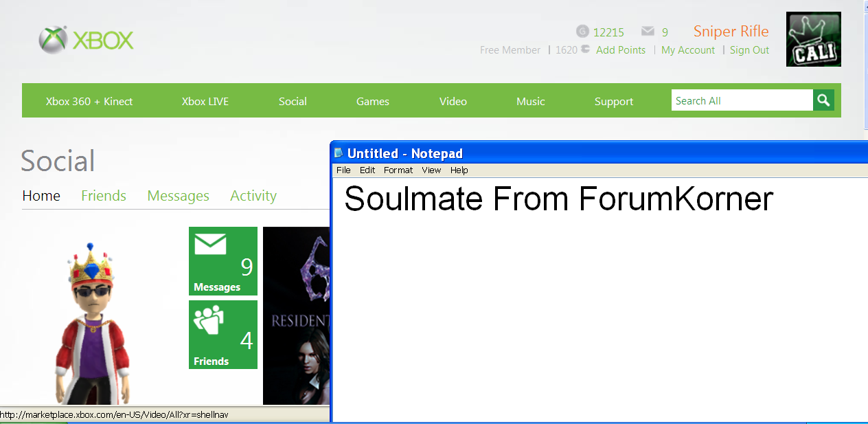This screenshot has width=868, height=424.
Task: Open Notepad Format menu
Action: [398, 170]
